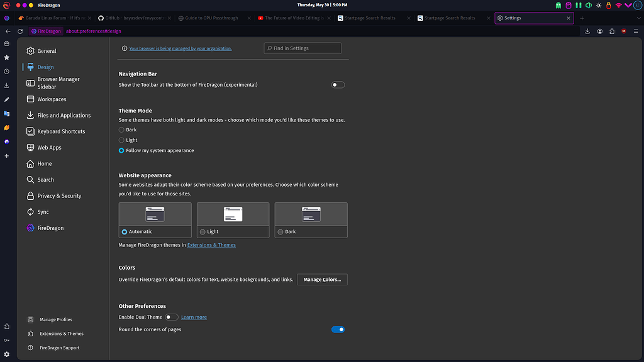This screenshot has height=362, width=644.
Task: Open the Downloads icon in the toolbar
Action: pos(587,31)
